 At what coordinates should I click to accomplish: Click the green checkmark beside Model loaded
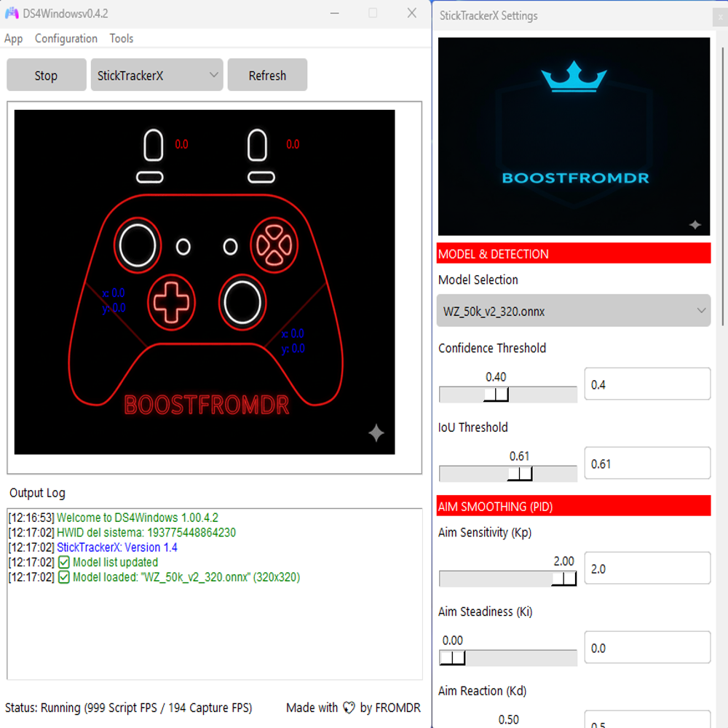(63, 577)
